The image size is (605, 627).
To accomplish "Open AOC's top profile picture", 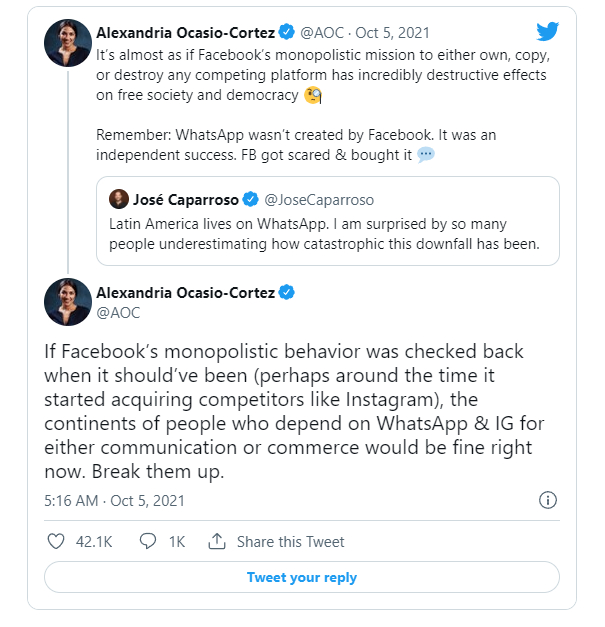I will (x=69, y=42).
